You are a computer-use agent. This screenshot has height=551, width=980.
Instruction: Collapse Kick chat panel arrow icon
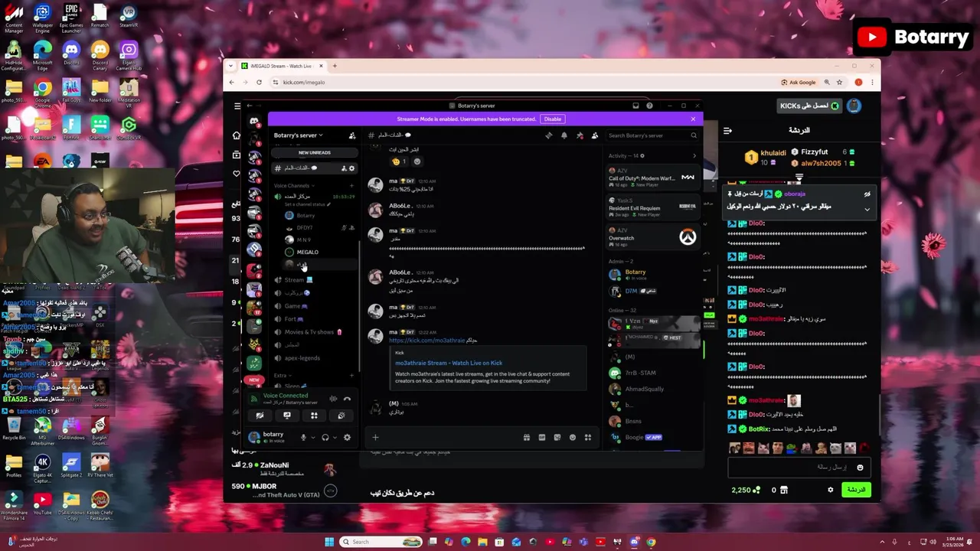727,131
